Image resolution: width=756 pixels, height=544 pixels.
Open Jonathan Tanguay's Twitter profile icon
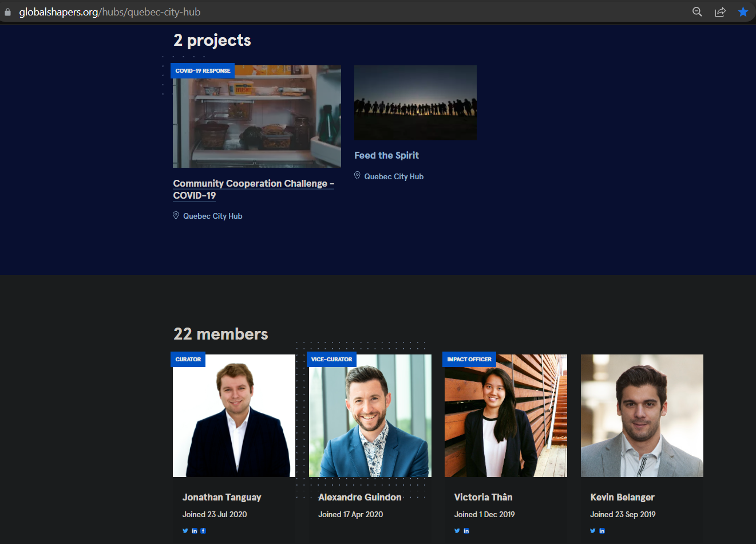click(x=185, y=531)
